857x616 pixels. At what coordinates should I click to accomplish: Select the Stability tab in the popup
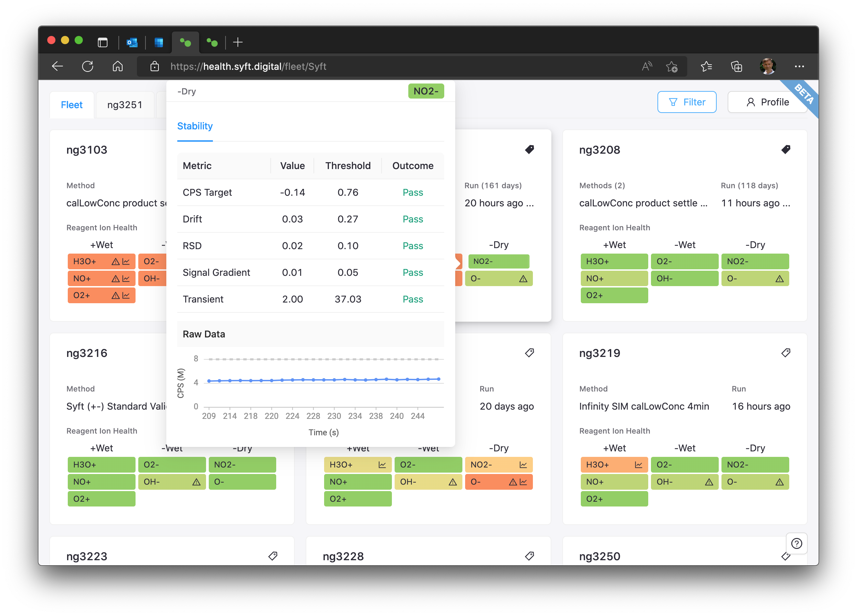(x=195, y=126)
